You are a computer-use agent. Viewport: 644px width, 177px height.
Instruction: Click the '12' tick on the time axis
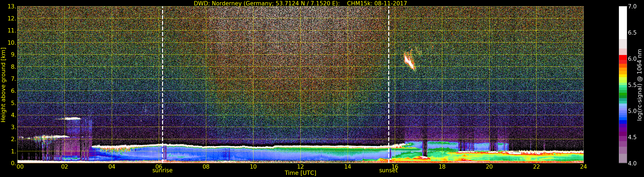(300, 167)
